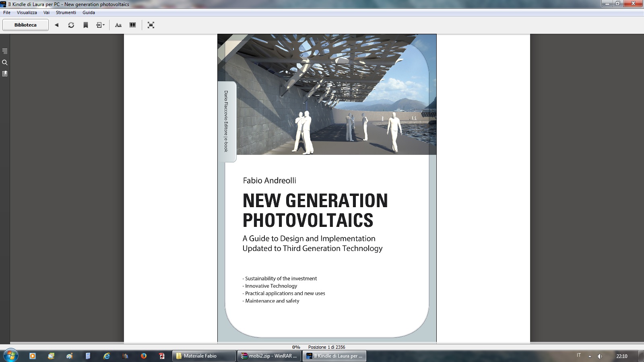
Task: Open the Internet Explorer taskbar icon
Action: (107, 356)
